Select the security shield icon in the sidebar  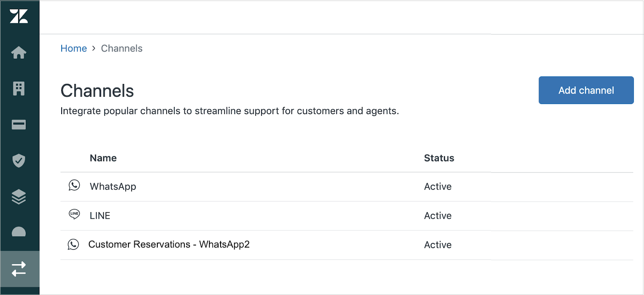click(19, 161)
